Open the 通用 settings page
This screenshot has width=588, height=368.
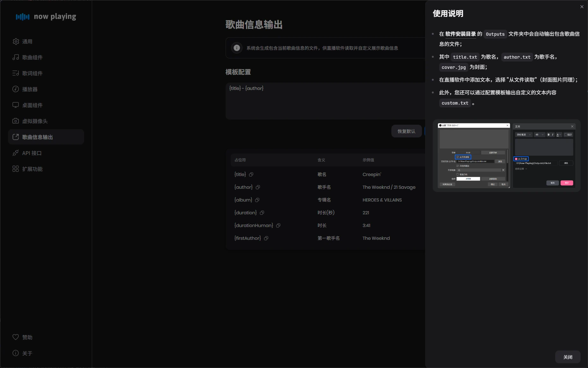[x=28, y=41]
